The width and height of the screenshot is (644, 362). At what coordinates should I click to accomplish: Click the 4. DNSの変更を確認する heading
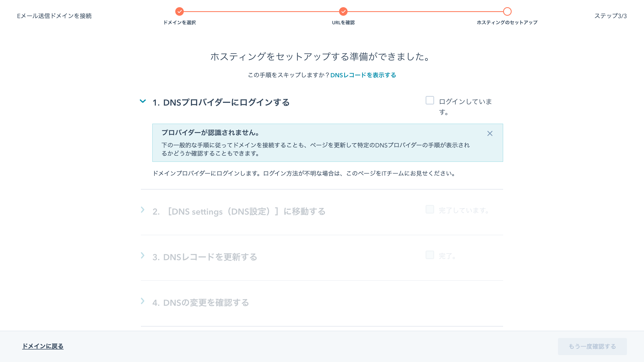pyautogui.click(x=201, y=303)
